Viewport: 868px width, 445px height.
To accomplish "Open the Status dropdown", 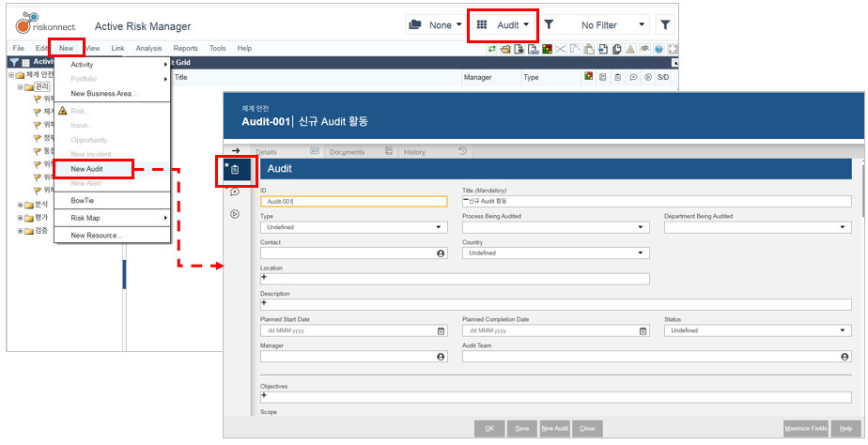I will pos(758,330).
